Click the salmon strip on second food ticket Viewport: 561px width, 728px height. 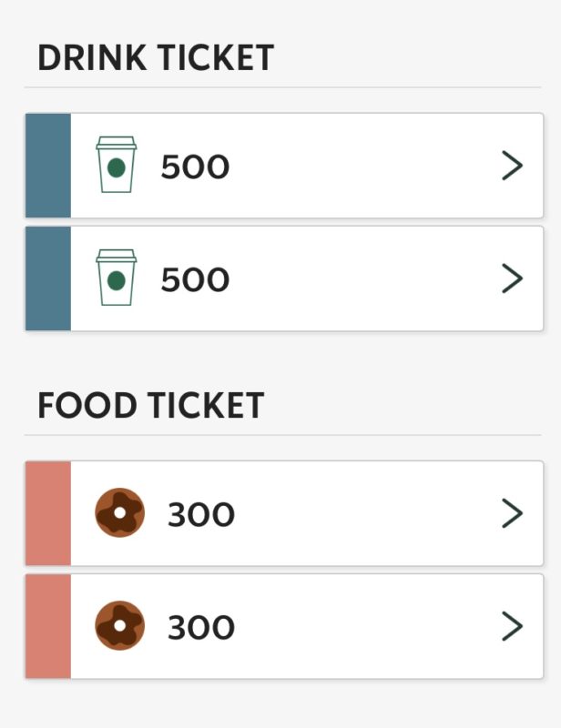point(48,626)
